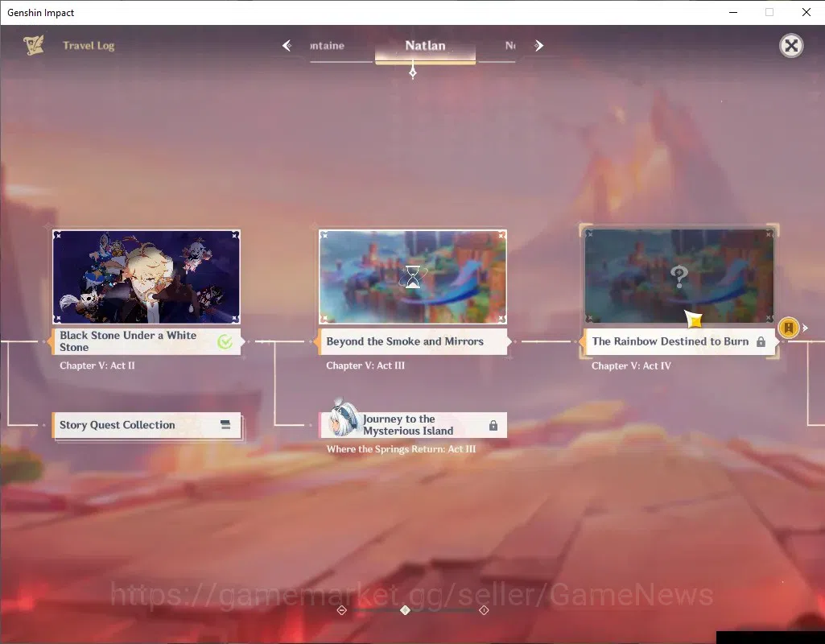Screen dimensions: 825x644
Task: Go to previous region with left arrow
Action: tap(287, 46)
